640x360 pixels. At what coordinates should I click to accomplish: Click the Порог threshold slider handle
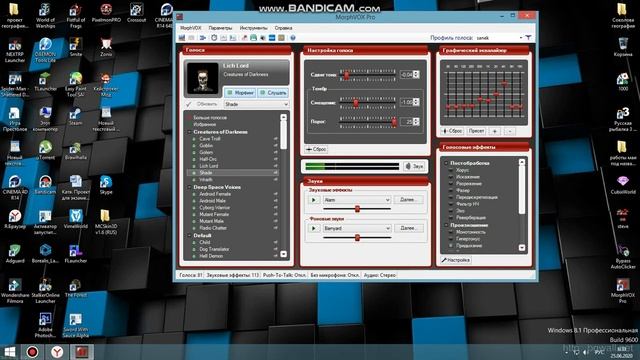pyautogui.click(x=394, y=122)
